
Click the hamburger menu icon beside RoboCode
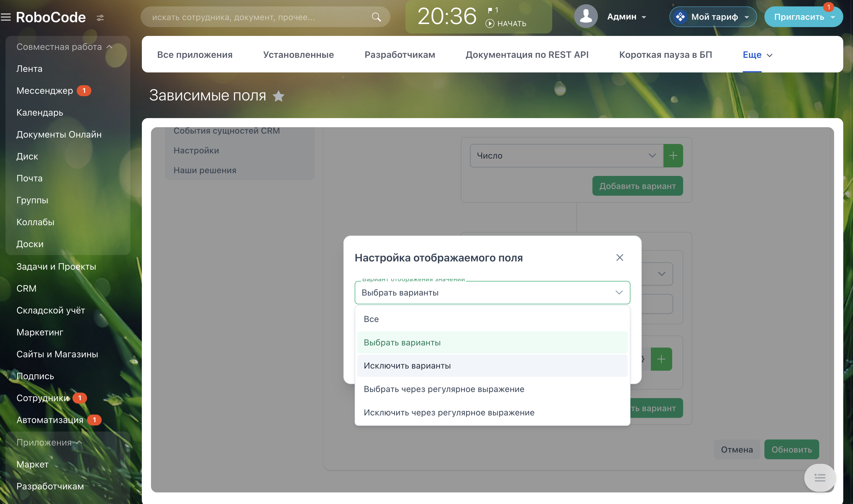(x=6, y=17)
